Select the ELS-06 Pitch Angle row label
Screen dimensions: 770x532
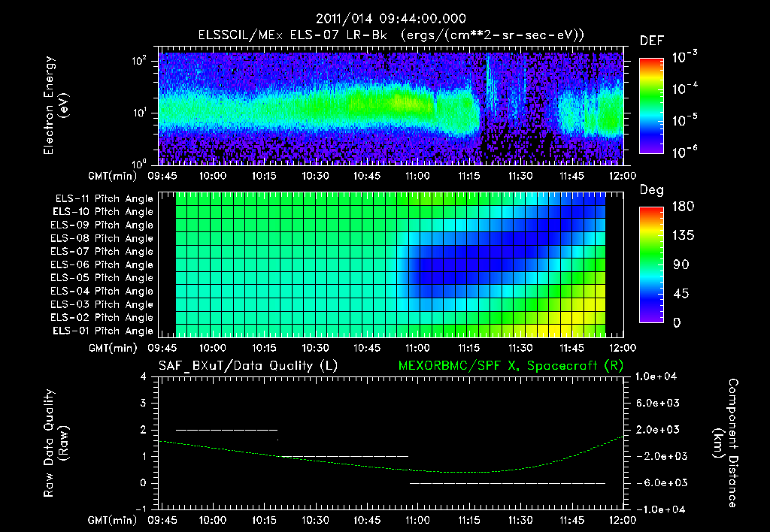102,265
